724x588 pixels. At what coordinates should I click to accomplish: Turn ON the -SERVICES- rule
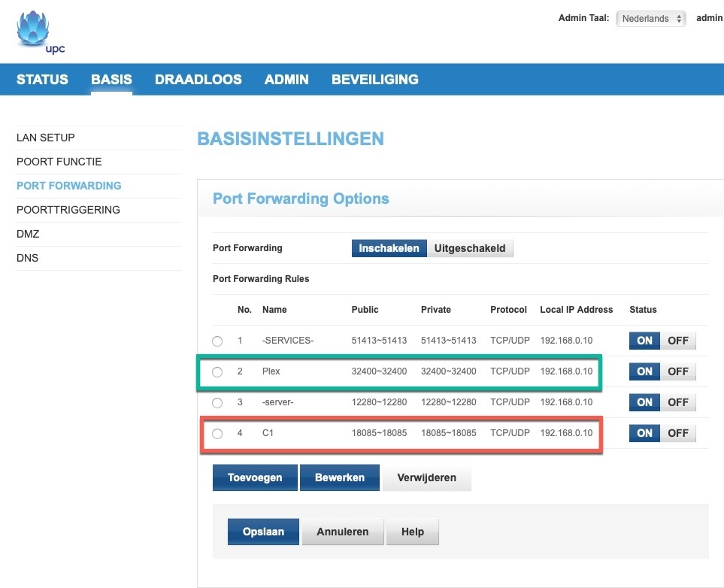point(644,341)
